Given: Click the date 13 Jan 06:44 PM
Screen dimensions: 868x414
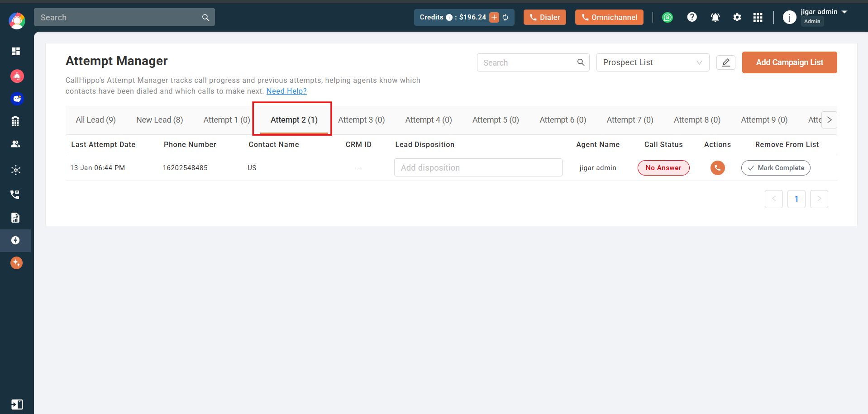Looking at the screenshot, I should click(97, 168).
